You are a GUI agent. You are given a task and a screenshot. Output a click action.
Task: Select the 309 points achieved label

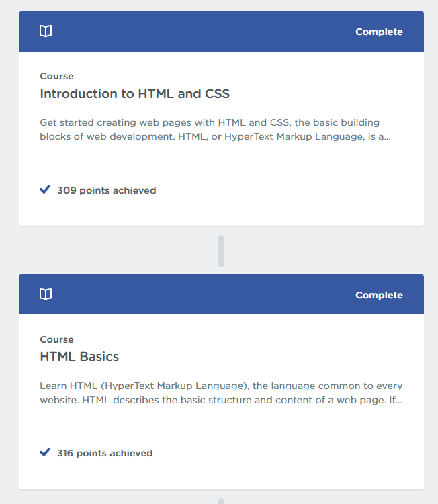[x=106, y=190]
